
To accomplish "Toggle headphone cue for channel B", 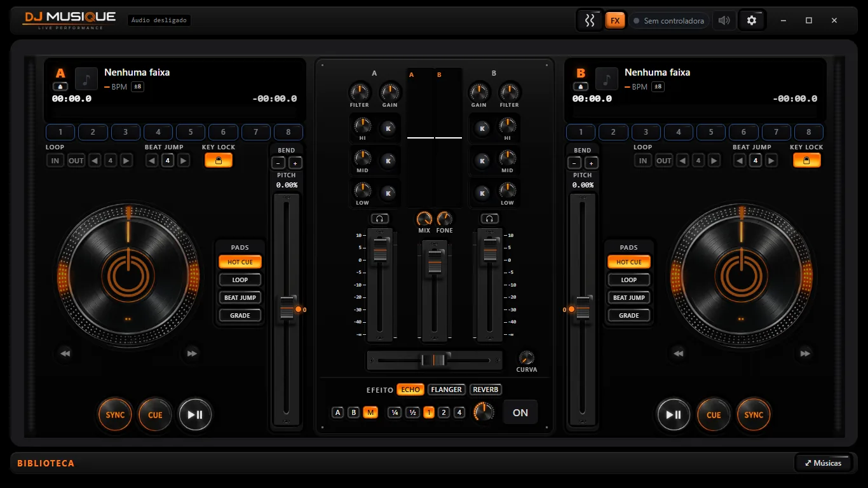I will click(x=489, y=219).
